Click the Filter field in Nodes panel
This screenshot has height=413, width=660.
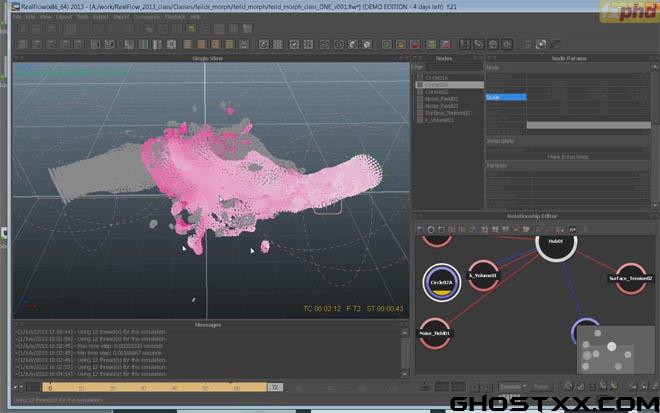454,67
